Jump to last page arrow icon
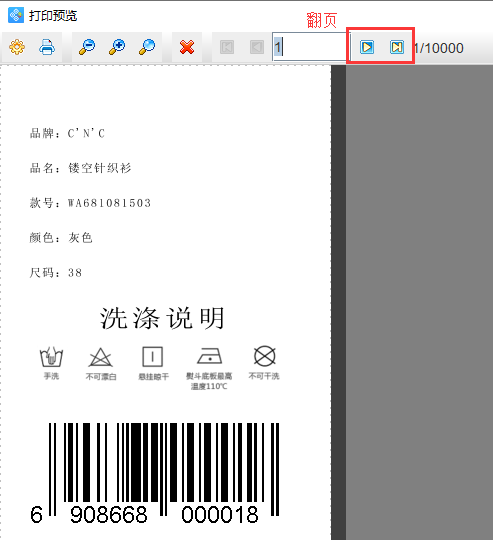The height and width of the screenshot is (540, 493). click(397, 47)
